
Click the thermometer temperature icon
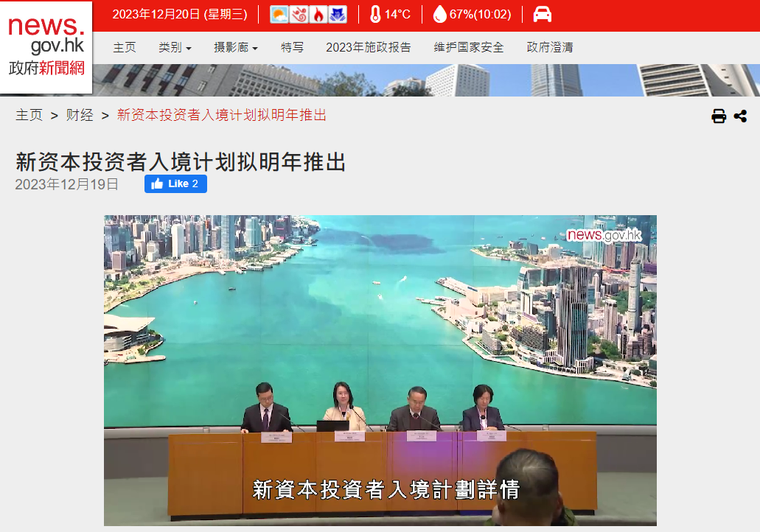[375, 15]
